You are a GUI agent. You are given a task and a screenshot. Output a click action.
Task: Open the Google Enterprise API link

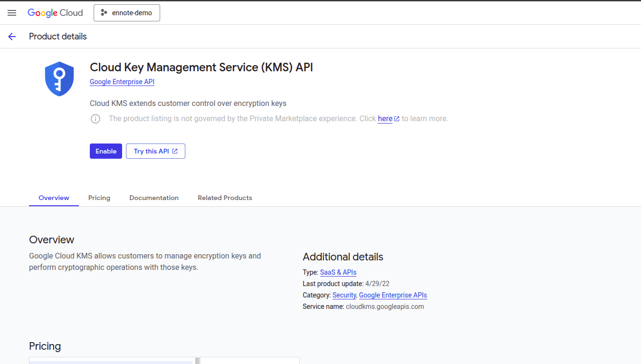[x=122, y=82]
